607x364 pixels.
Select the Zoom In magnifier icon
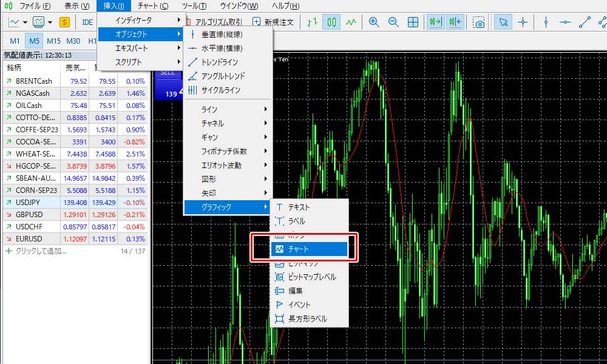(373, 22)
